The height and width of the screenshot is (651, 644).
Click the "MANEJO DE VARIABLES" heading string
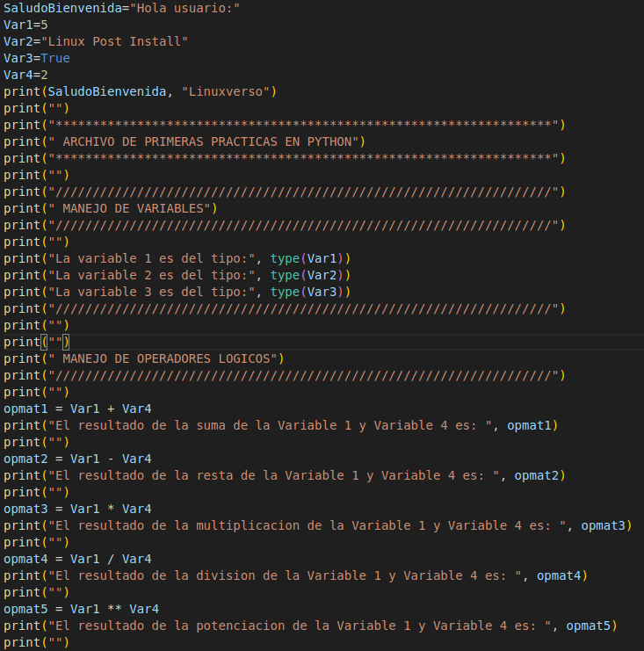pos(132,208)
